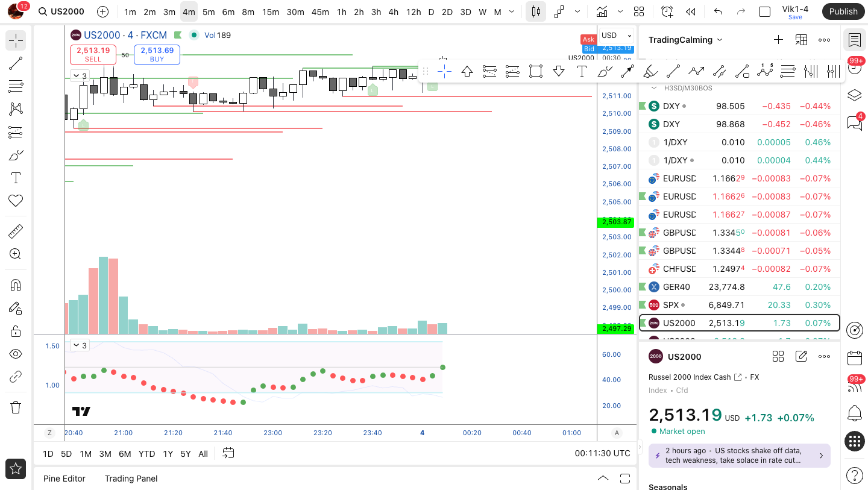The width and height of the screenshot is (868, 490).
Task: Start bar replay with rewind icon
Action: 691,11
